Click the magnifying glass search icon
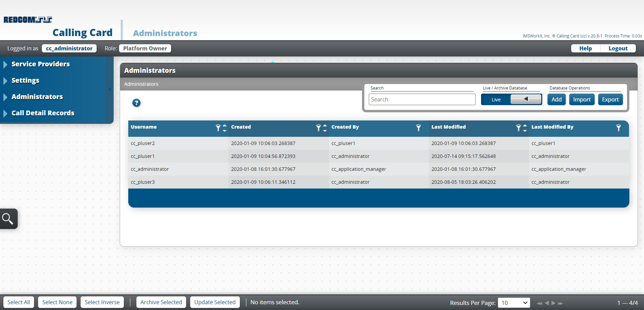644x310 pixels. pyautogui.click(x=8, y=218)
